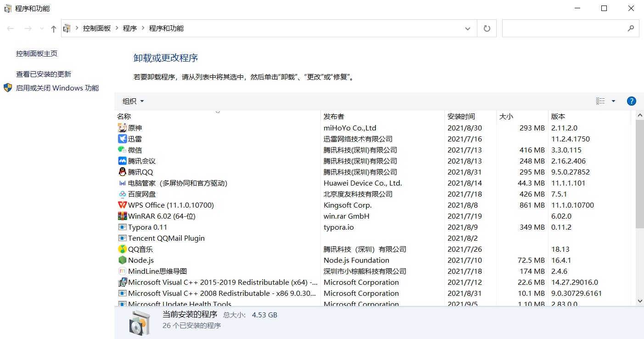
Task: Select the 百度网盘 cloud icon
Action: click(x=122, y=194)
